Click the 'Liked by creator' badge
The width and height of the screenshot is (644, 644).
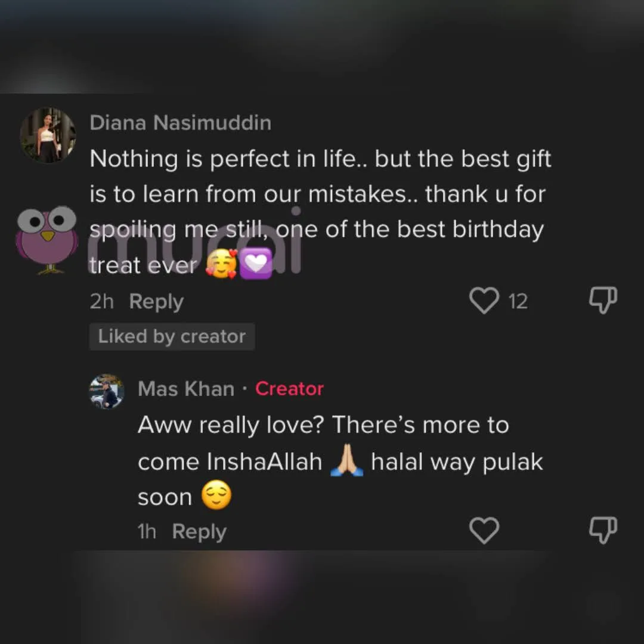(172, 337)
